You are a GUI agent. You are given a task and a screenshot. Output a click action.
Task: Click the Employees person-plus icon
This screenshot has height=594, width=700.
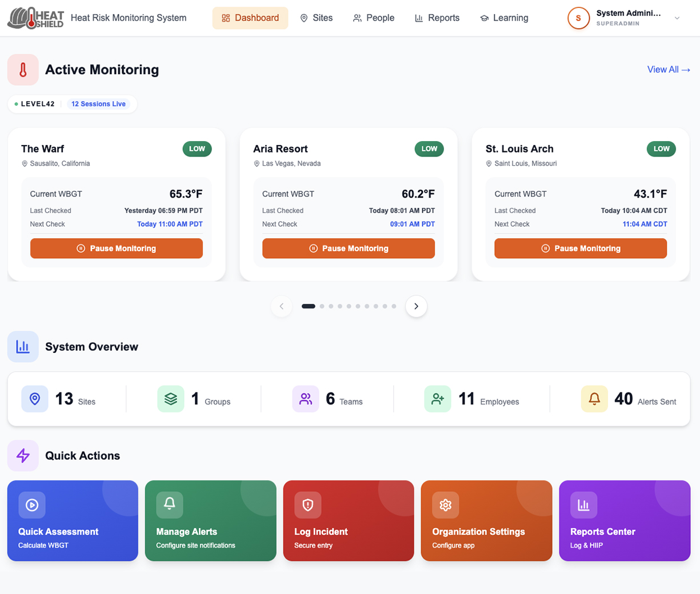438,399
